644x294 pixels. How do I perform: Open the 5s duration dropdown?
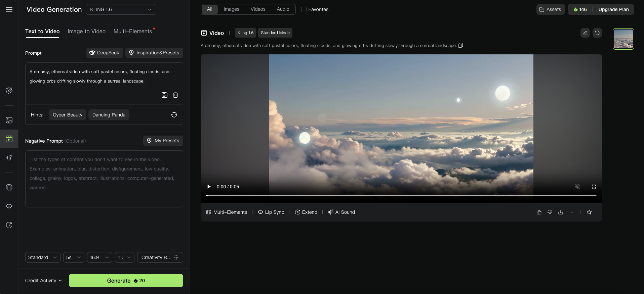pyautogui.click(x=74, y=257)
